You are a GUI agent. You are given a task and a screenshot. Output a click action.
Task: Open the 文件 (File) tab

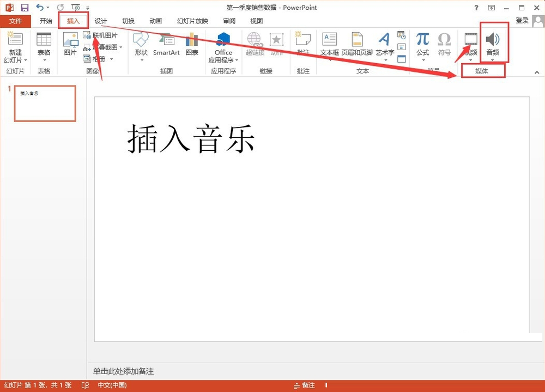click(x=16, y=21)
